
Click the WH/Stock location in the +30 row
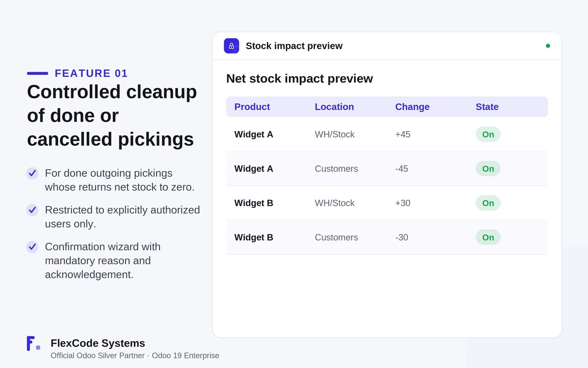[x=335, y=203]
